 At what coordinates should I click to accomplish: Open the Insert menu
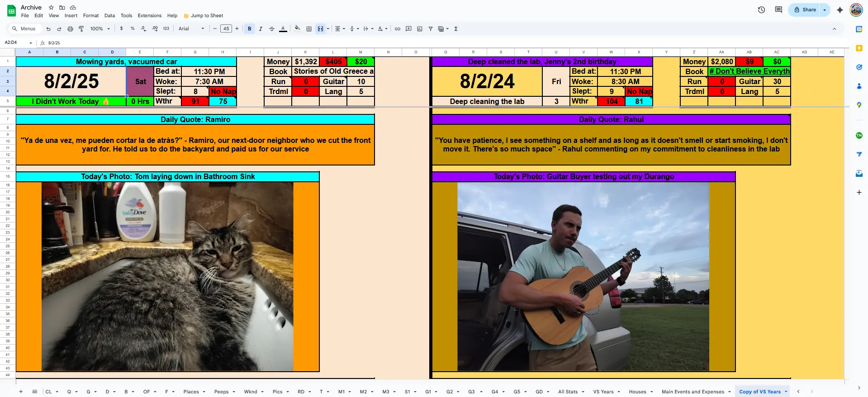click(71, 15)
